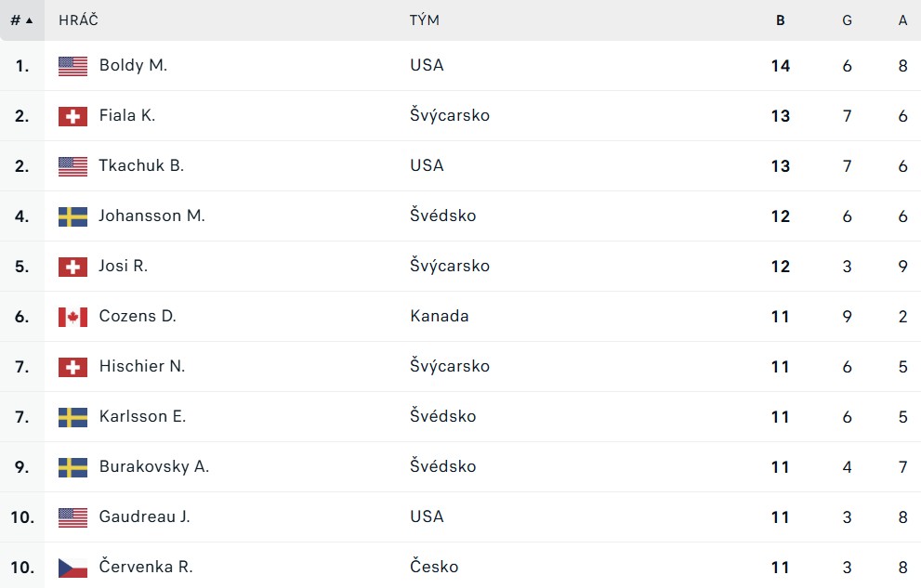Click the Swedish flag beside Johansson M.
Image resolution: width=921 pixels, height=588 pixels.
[x=72, y=216]
